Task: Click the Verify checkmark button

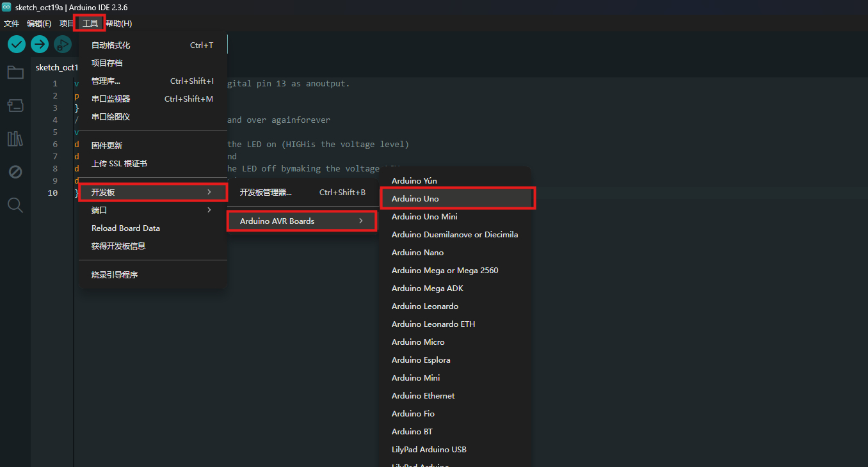Action: 17,44
